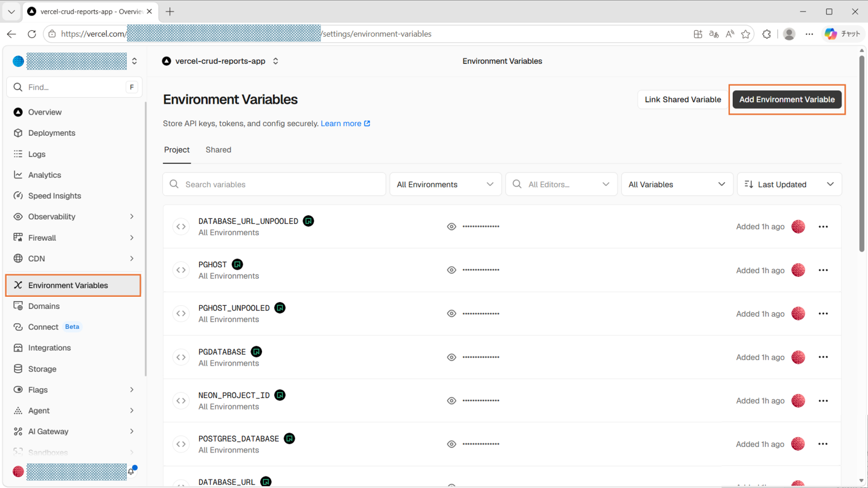868x488 pixels.
Task: Click the browser tab actions chevron
Action: (11, 11)
